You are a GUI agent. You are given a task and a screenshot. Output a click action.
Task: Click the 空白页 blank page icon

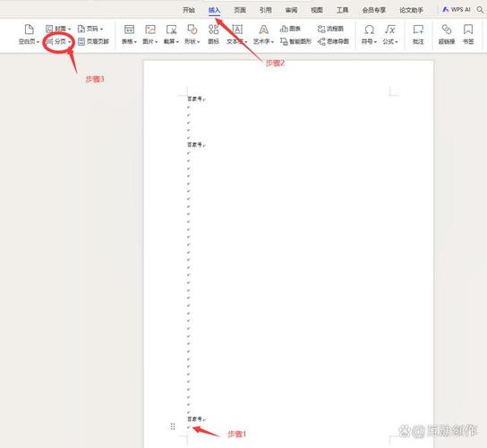[29, 30]
